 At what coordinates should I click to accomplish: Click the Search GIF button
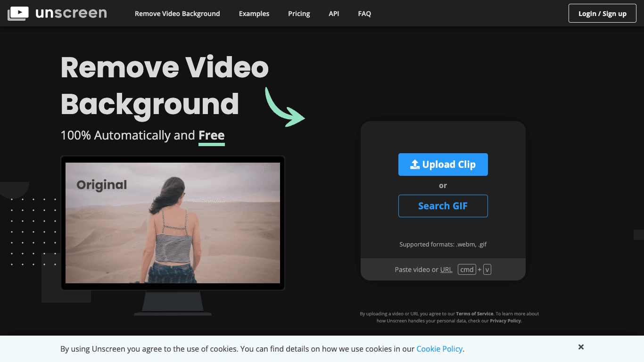click(443, 206)
